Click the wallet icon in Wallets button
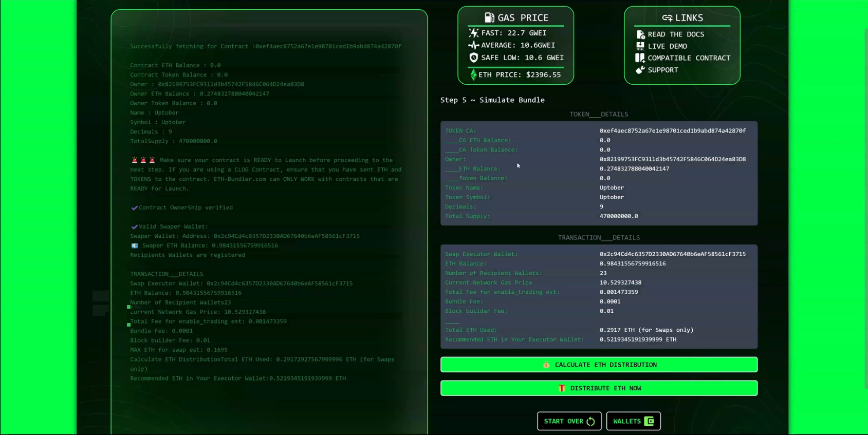 [649, 421]
